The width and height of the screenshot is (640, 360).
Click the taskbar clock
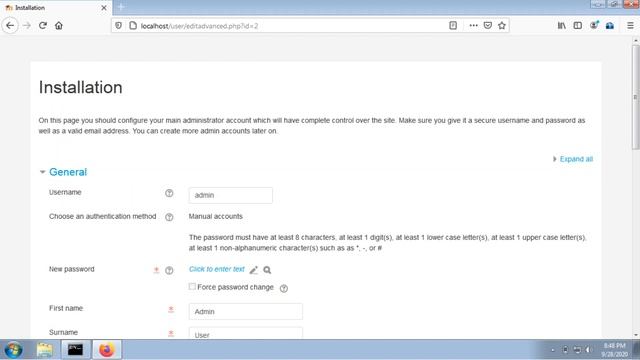(x=614, y=350)
